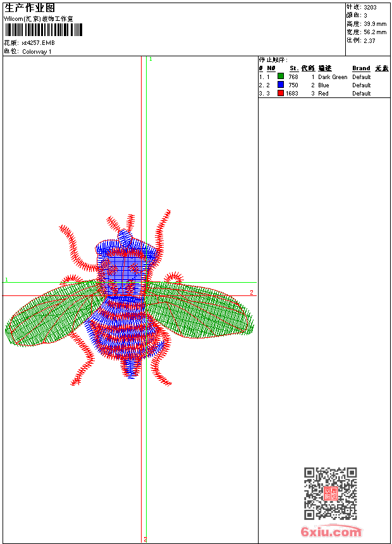
Task: Select the Dark Green description text
Action: [333, 77]
